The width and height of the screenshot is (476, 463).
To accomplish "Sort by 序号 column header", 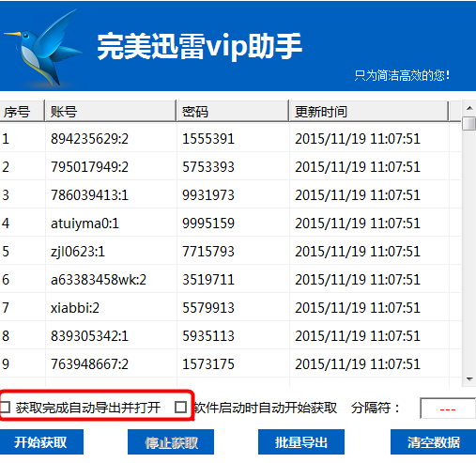I will [22, 111].
